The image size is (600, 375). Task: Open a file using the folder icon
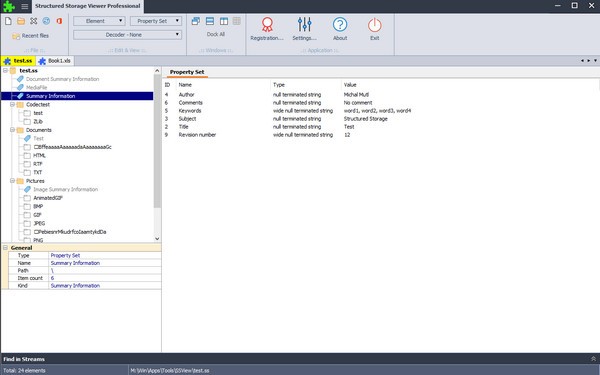coord(21,21)
